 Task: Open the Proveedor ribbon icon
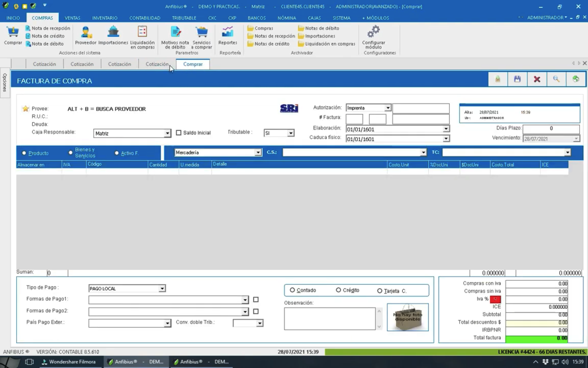86,33
